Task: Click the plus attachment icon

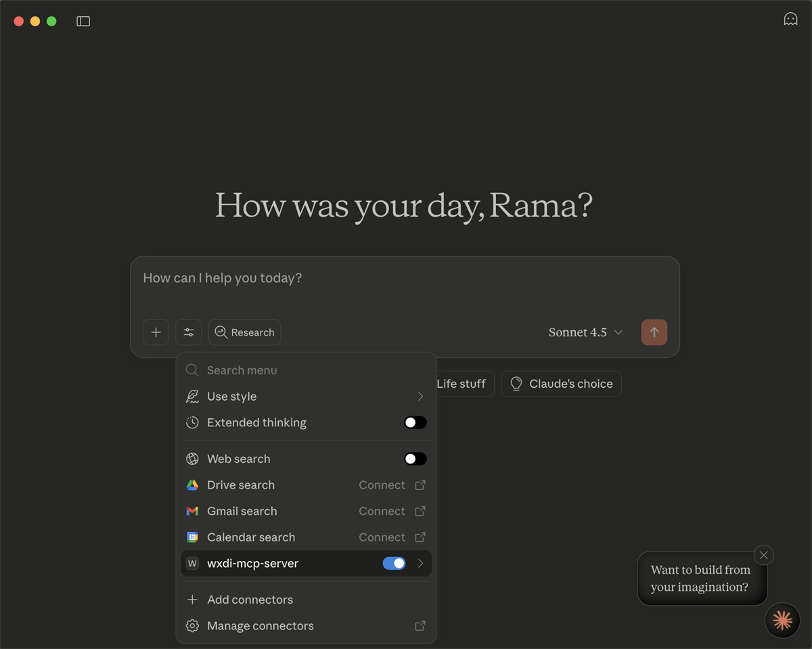Action: 156,332
